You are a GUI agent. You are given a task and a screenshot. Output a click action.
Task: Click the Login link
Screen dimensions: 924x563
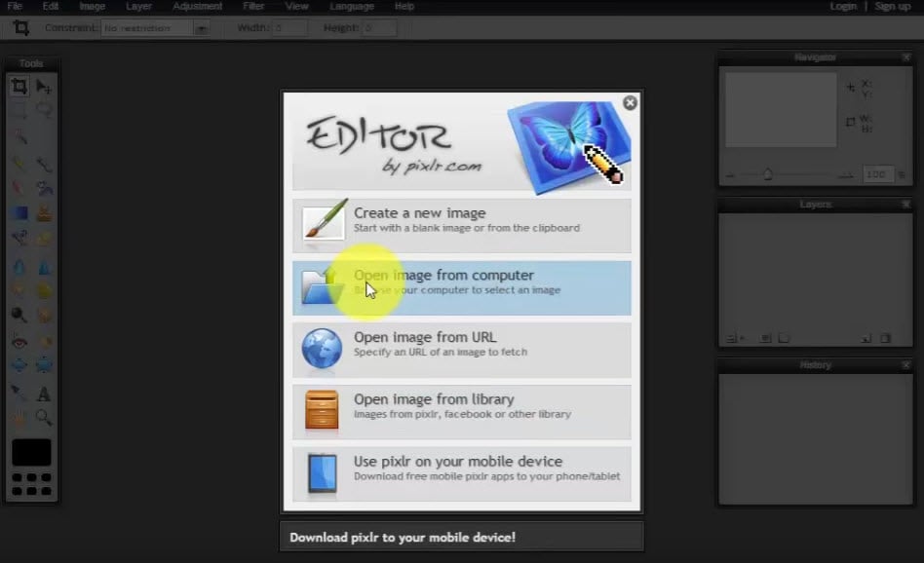click(843, 6)
